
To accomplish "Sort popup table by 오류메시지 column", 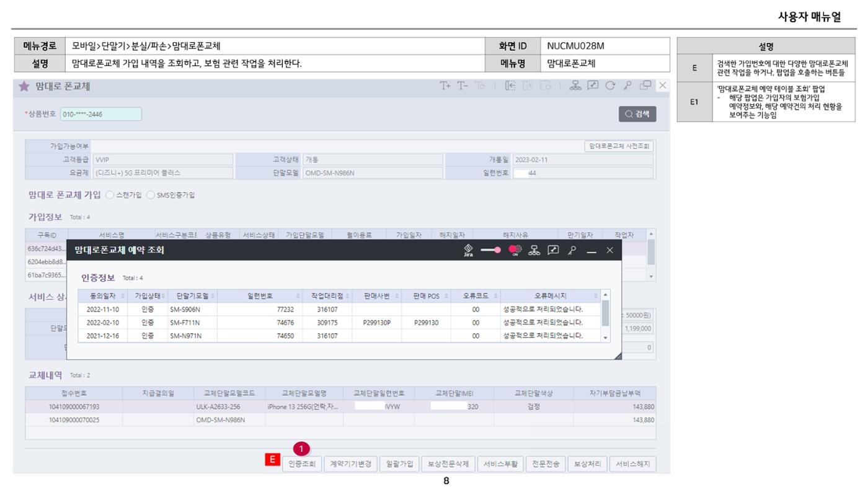I will coord(551,296).
